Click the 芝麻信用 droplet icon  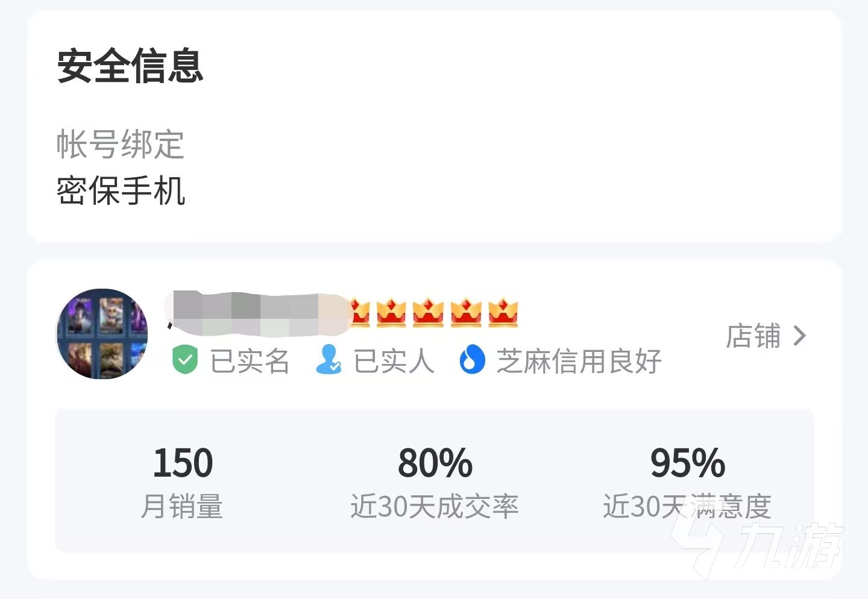473,360
